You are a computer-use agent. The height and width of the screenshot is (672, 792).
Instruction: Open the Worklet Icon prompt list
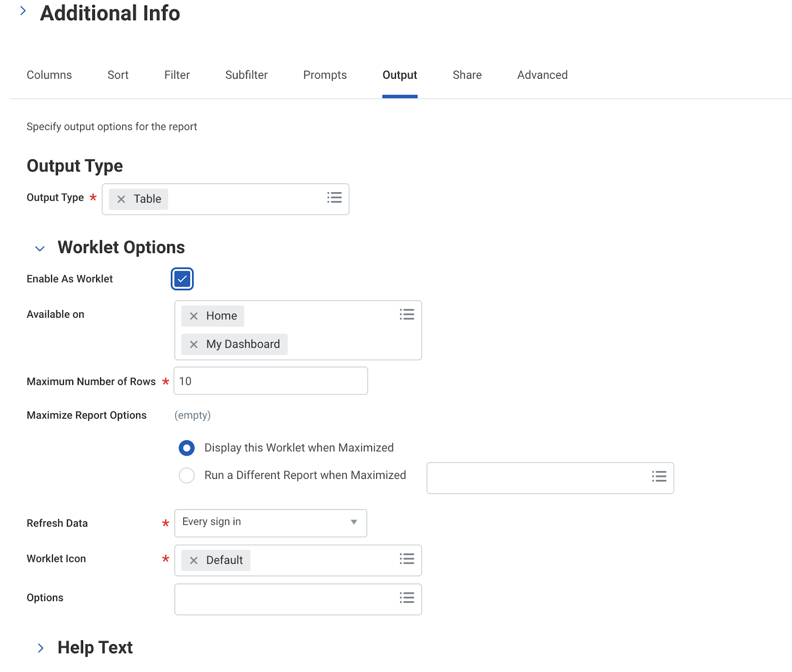tap(407, 559)
